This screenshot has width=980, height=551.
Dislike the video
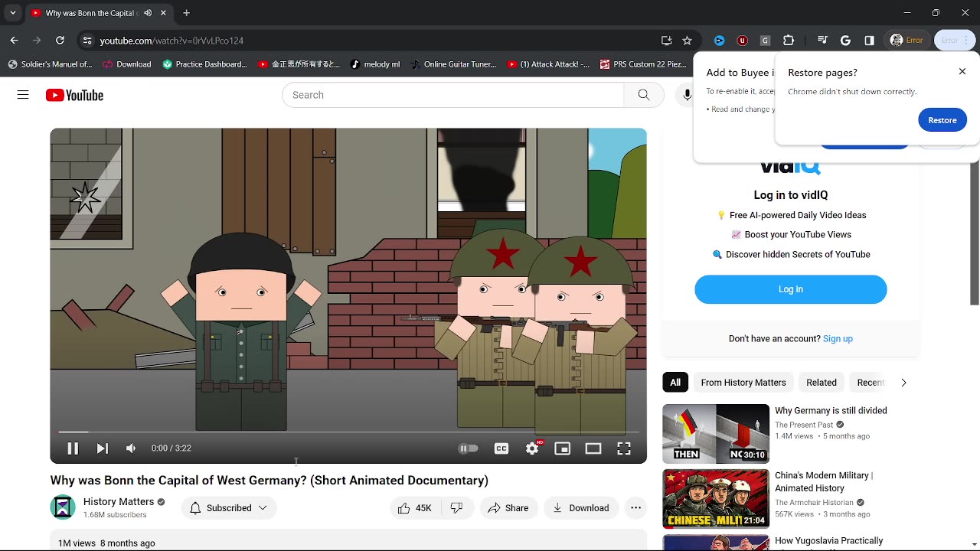pos(457,508)
